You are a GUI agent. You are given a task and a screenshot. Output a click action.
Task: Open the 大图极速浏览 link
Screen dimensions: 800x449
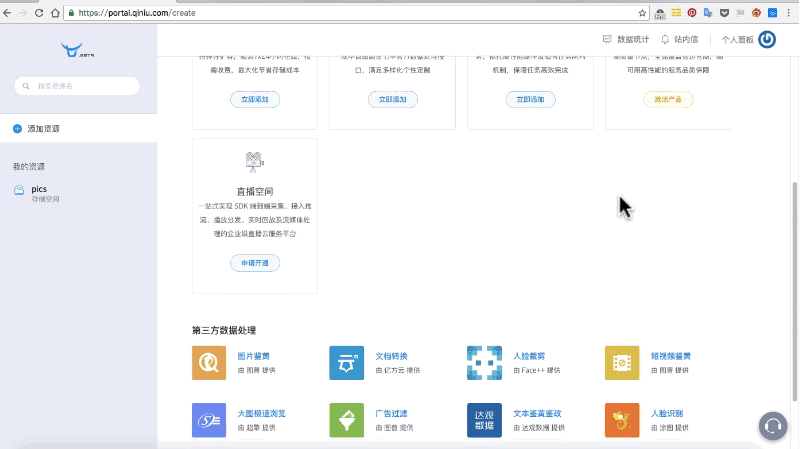(x=261, y=413)
